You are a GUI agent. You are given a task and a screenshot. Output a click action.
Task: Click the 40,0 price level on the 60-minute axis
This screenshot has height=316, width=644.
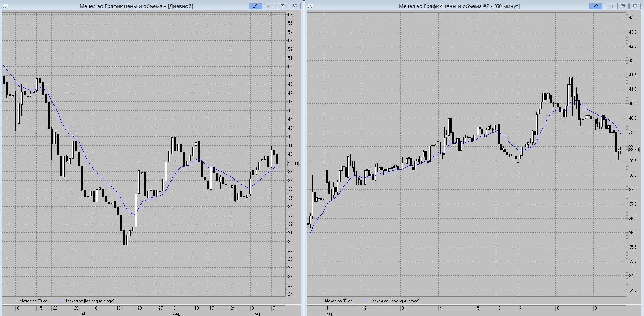click(x=633, y=118)
